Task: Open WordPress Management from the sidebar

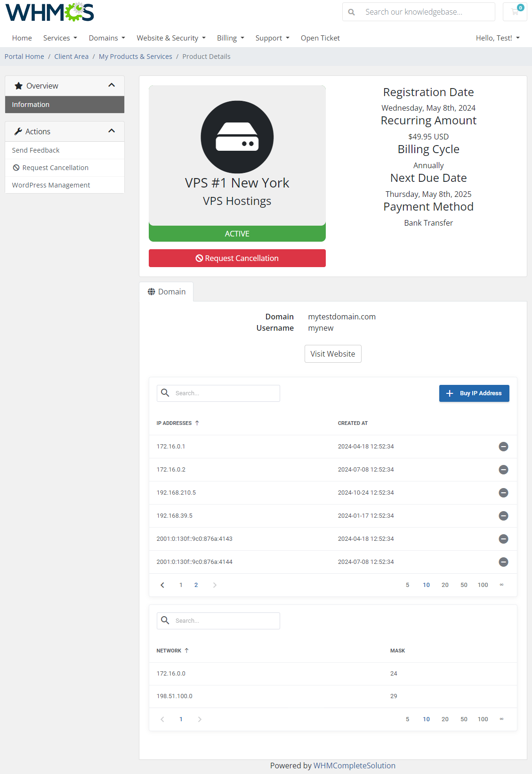Action: click(x=51, y=185)
